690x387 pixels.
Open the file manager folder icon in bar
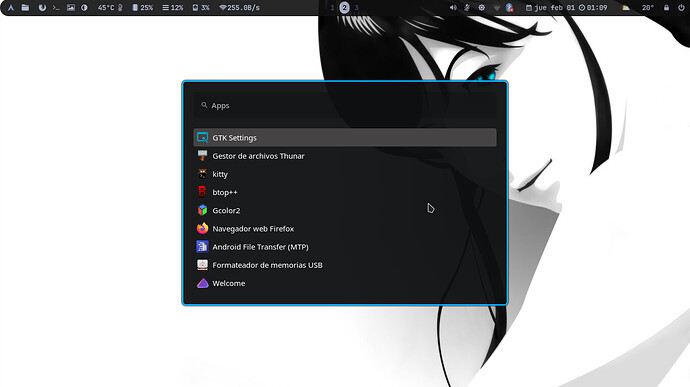(26, 7)
